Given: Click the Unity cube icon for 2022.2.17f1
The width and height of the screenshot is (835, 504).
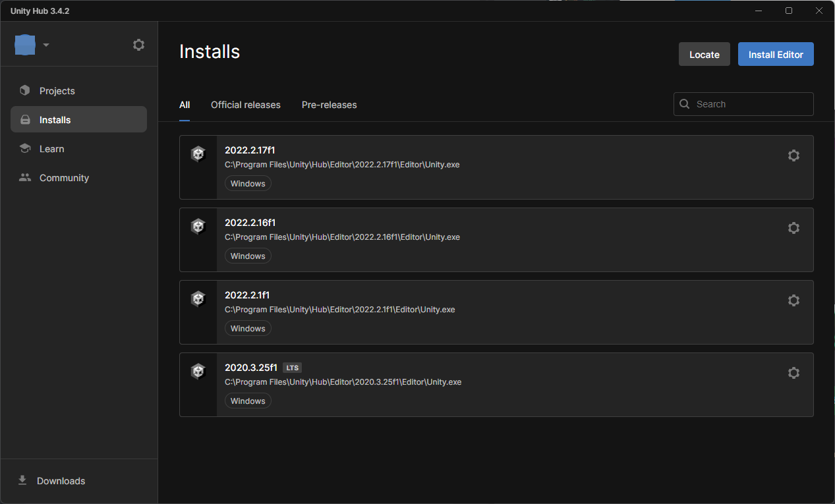Looking at the screenshot, I should point(198,154).
